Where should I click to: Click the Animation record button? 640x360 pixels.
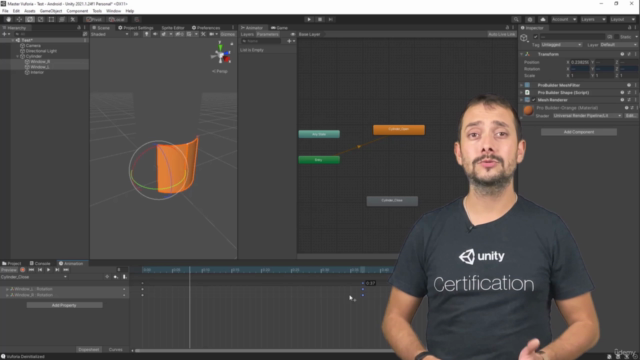coord(23,270)
